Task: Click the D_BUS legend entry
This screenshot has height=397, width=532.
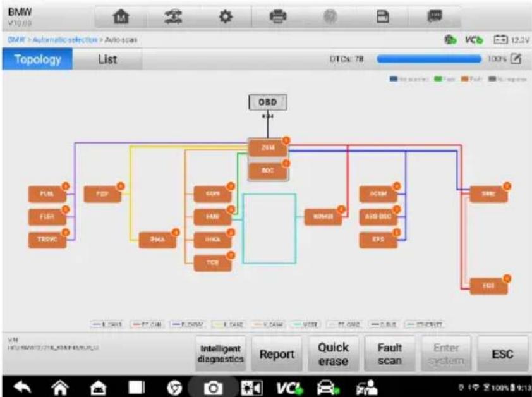Action: tap(384, 325)
